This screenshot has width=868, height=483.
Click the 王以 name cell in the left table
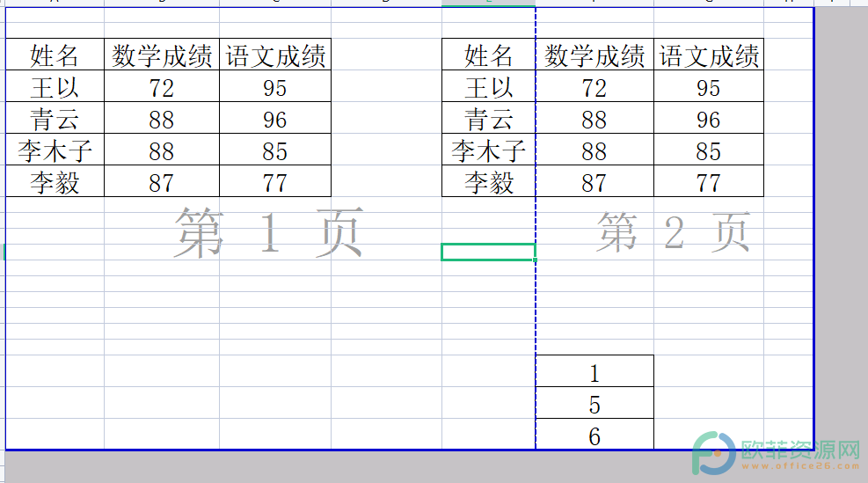pyautogui.click(x=55, y=86)
